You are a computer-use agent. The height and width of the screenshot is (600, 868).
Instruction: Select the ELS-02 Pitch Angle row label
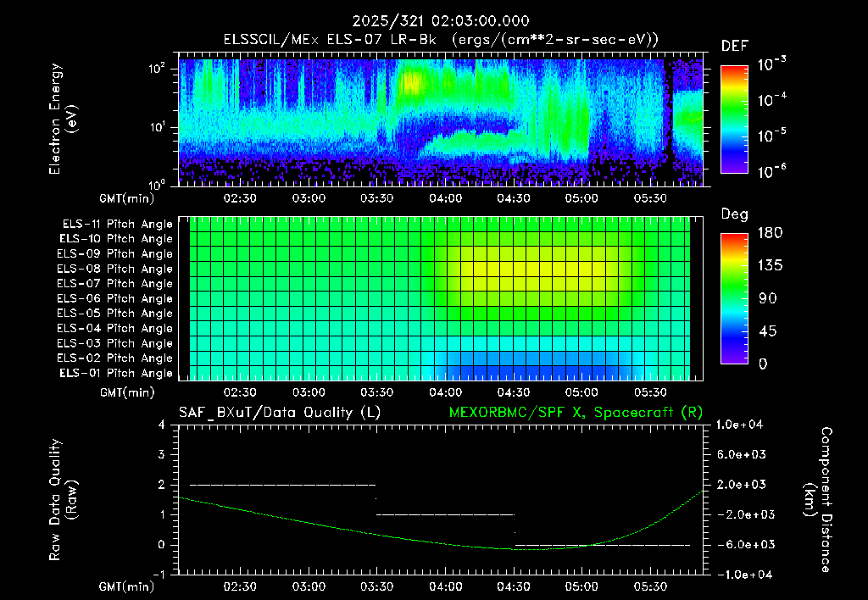(115, 358)
